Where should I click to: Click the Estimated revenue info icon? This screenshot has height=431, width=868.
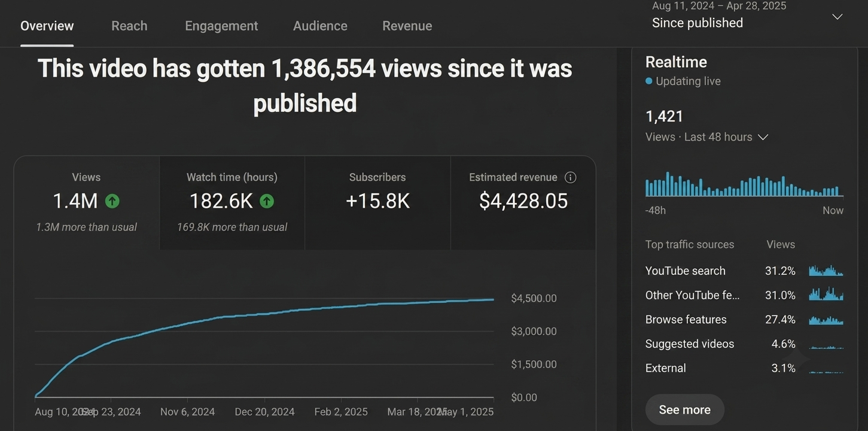[x=570, y=177]
